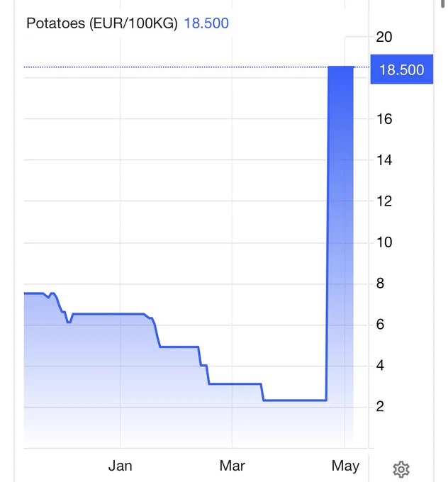Viewport: 448px width, 482px height.
Task: Click the Mar label on the time axis
Action: [232, 466]
